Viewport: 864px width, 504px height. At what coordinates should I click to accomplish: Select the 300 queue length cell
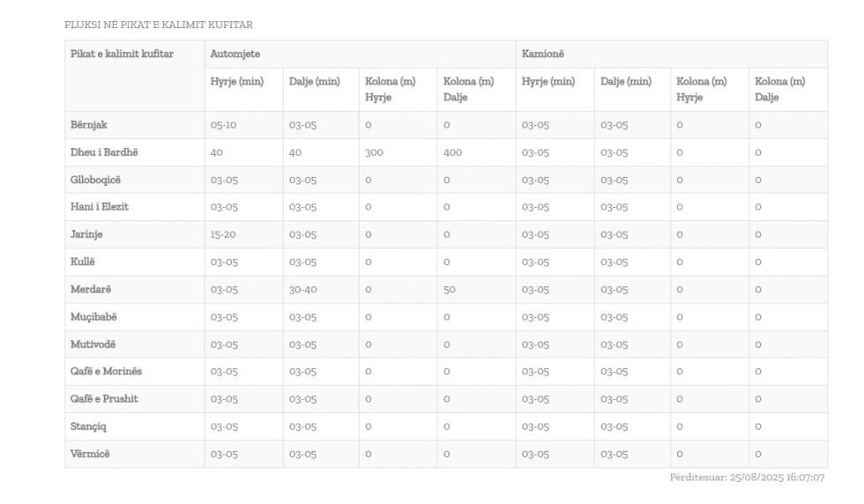tap(374, 152)
